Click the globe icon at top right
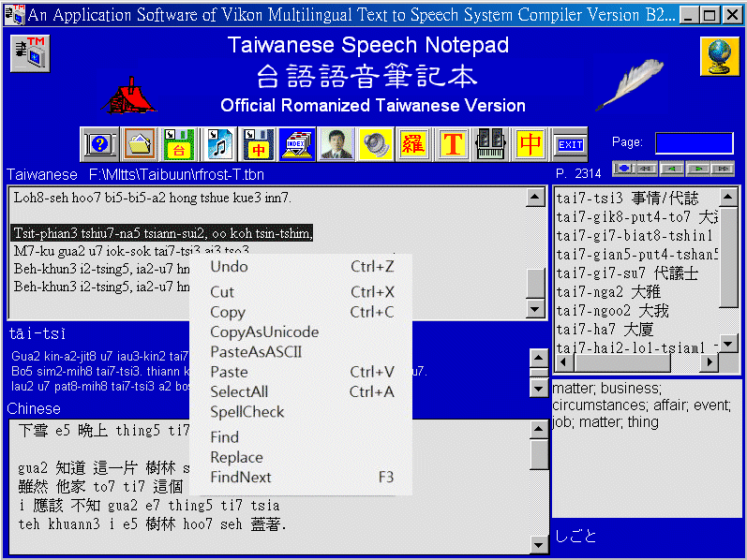This screenshot has width=747, height=560. coord(719,56)
